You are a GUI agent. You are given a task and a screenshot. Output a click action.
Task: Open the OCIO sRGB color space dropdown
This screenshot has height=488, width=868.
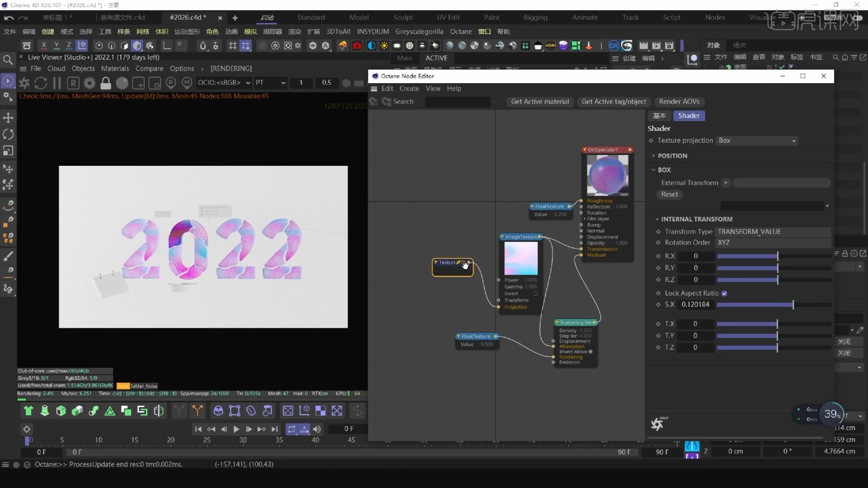point(224,83)
